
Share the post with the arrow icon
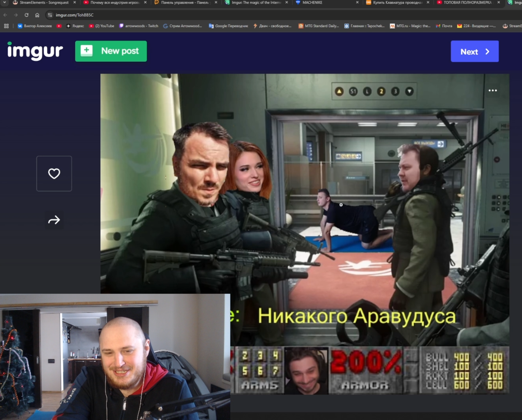point(54,220)
